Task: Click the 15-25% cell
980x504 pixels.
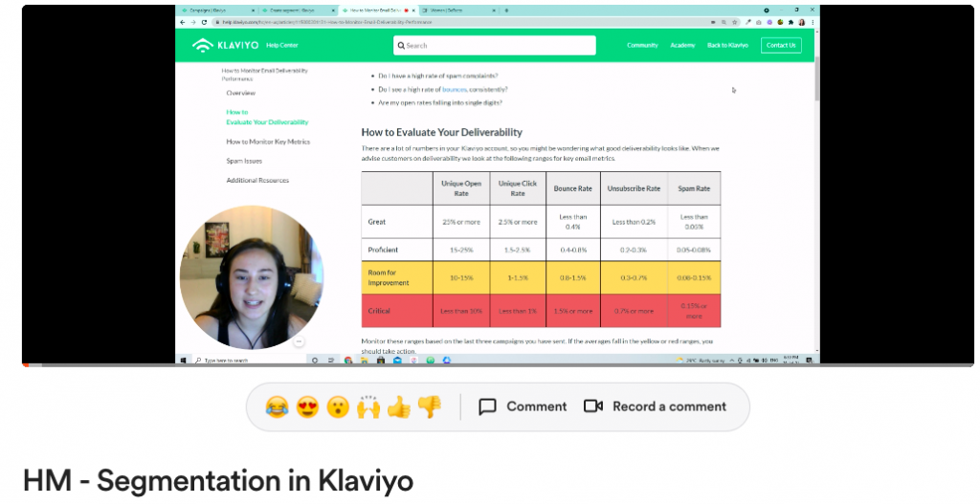Action: 461,250
